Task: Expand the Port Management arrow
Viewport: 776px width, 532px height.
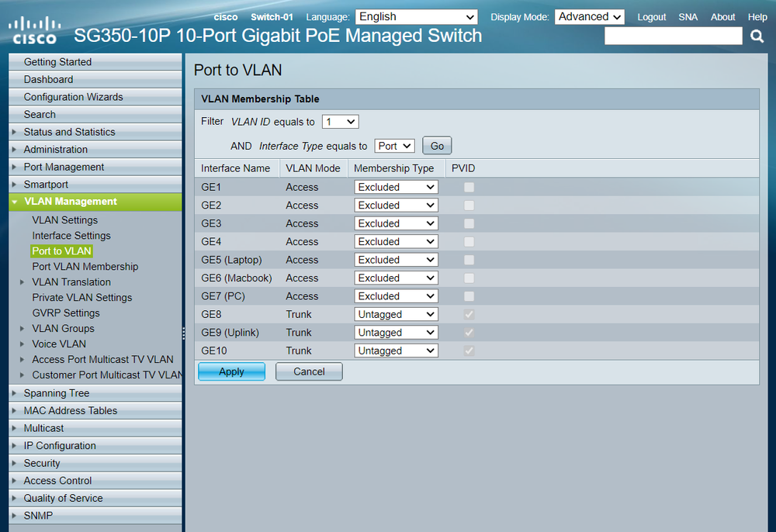Action: (x=14, y=167)
